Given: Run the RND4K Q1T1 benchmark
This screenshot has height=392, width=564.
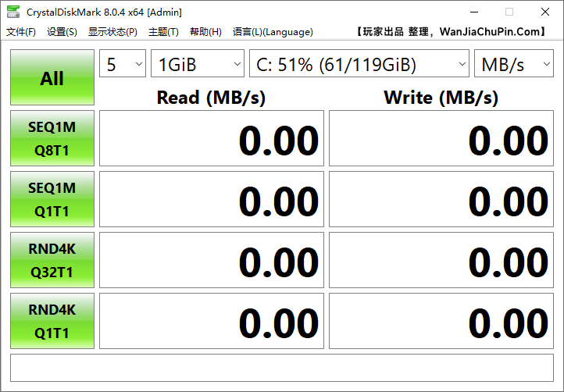Looking at the screenshot, I should click(x=52, y=321).
